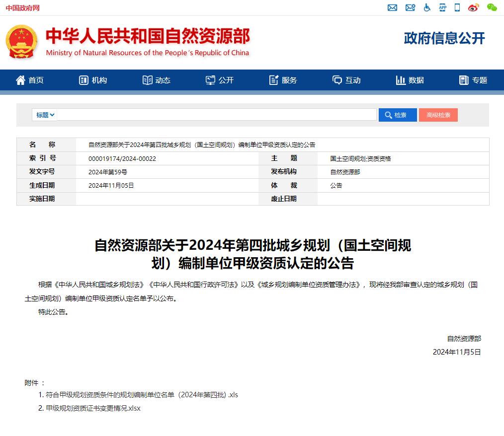
Task: Expand the 标题 search type dropdown
Action: 45,115
